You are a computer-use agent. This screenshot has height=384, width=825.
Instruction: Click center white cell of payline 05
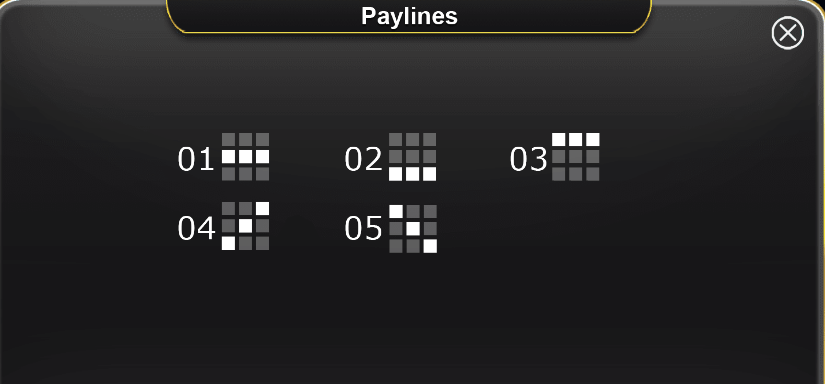413,229
